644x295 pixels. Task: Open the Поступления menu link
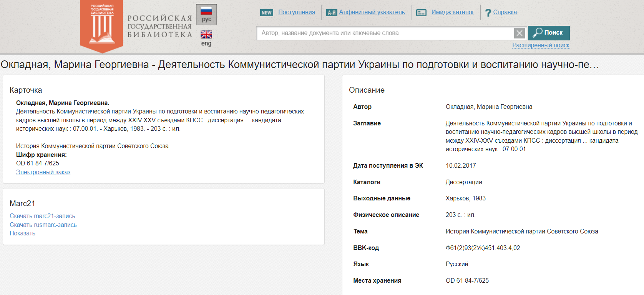tap(296, 12)
